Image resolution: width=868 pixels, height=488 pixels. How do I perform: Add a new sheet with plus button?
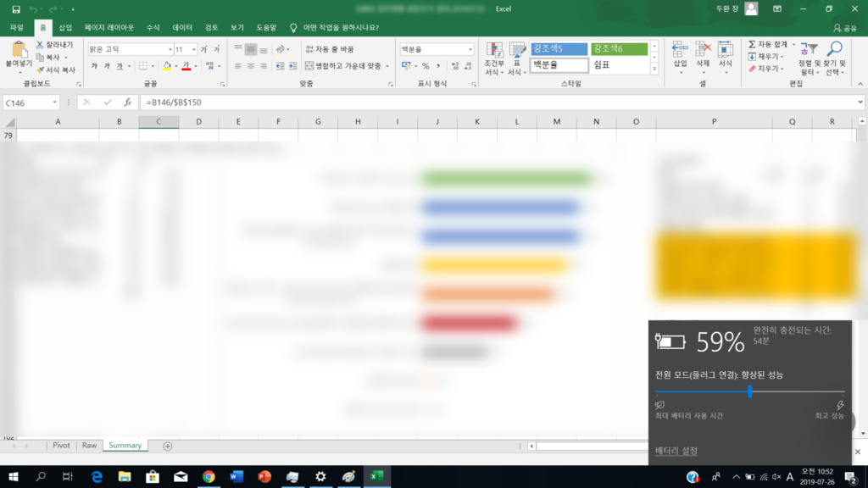pyautogui.click(x=168, y=446)
